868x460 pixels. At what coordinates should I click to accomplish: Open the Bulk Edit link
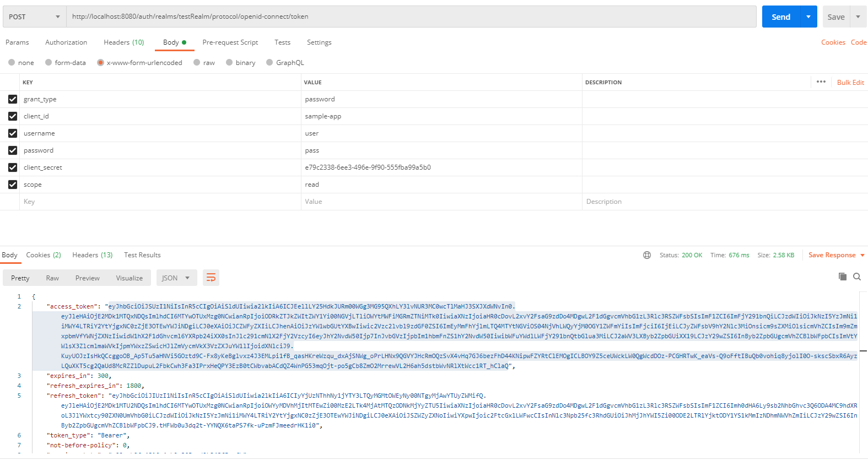tap(850, 83)
